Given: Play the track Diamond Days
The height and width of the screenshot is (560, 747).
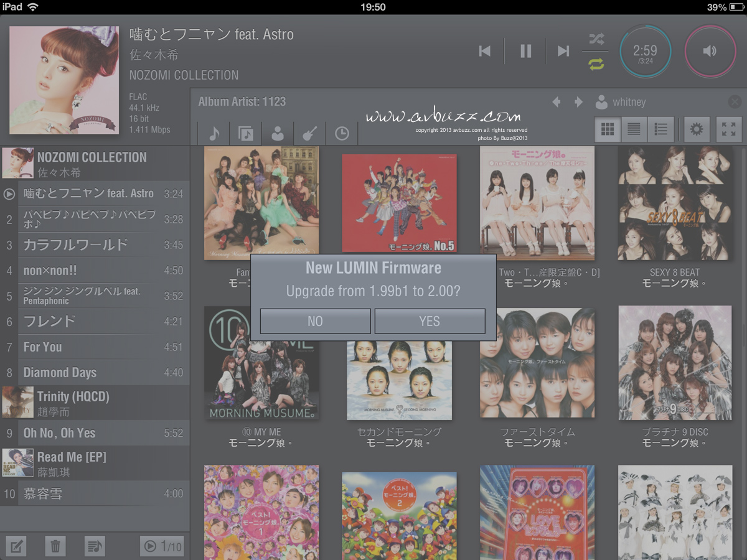Looking at the screenshot, I should click(x=95, y=373).
